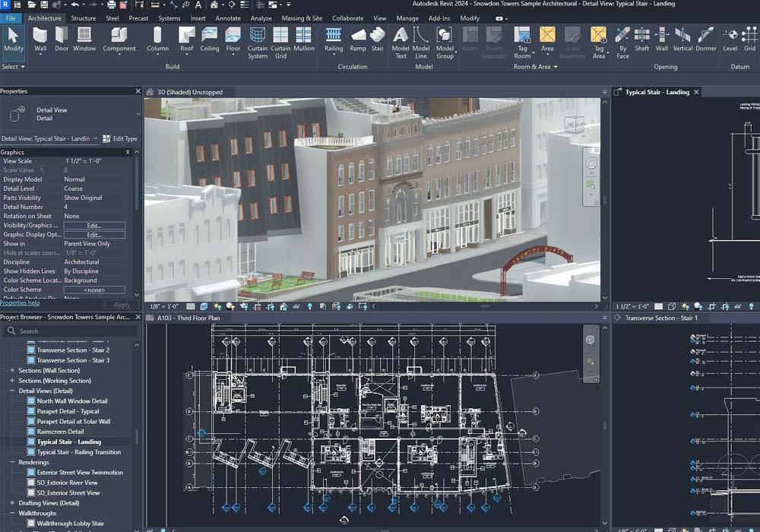Close the Typical Stair - Landing tab
Image resolution: width=760 pixels, height=532 pixels.
pyautogui.click(x=696, y=92)
